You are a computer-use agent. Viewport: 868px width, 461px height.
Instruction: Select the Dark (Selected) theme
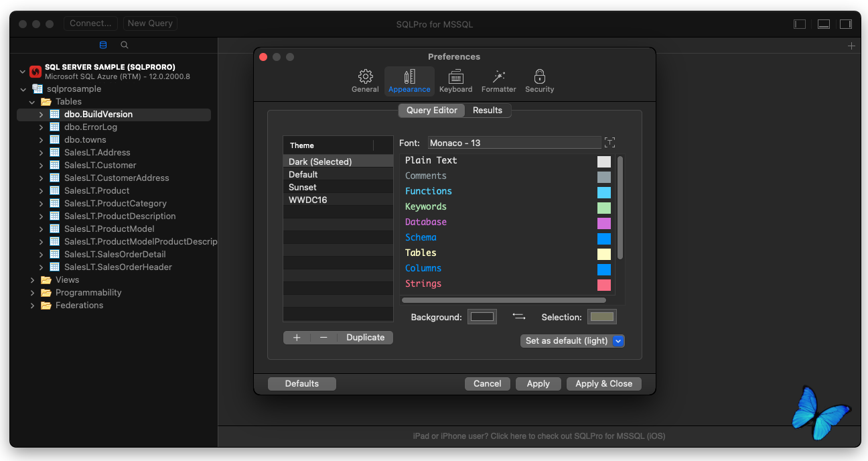338,161
